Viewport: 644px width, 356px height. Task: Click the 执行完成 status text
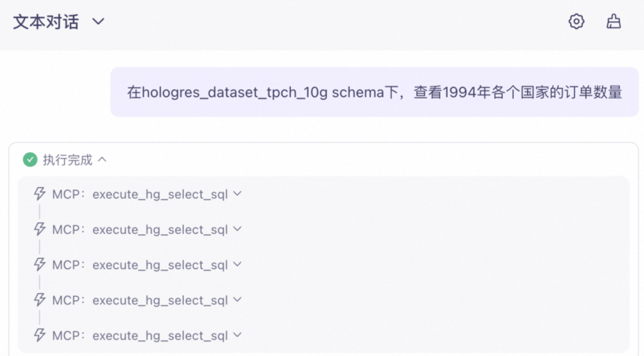(68, 160)
